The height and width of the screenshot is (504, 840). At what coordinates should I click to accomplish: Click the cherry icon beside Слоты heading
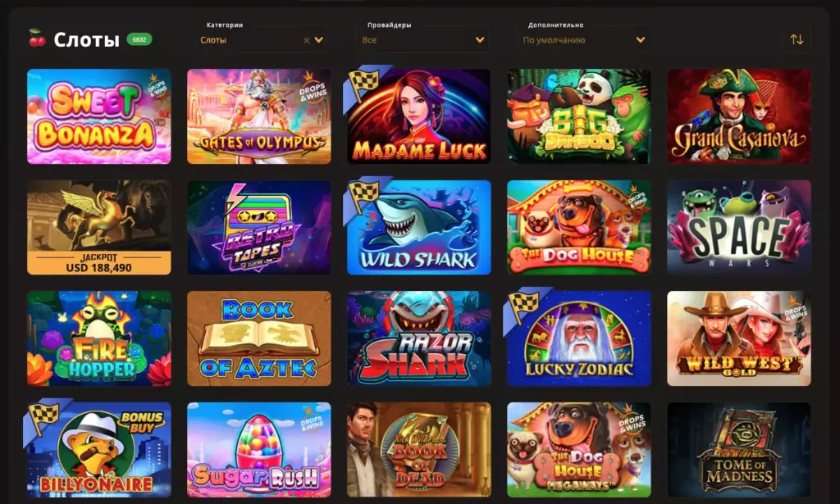click(37, 38)
